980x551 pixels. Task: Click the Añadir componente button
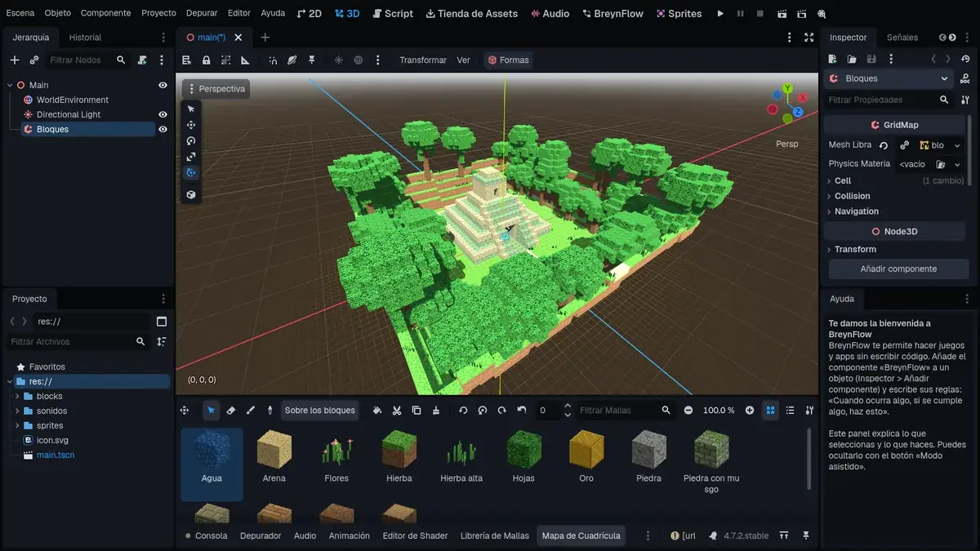click(898, 269)
